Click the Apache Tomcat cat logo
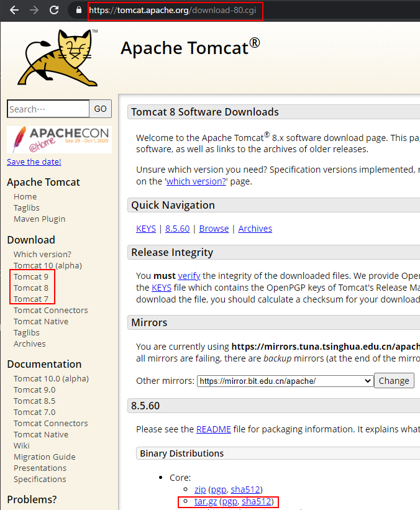Viewport: 420px width, 510px height. (58, 58)
